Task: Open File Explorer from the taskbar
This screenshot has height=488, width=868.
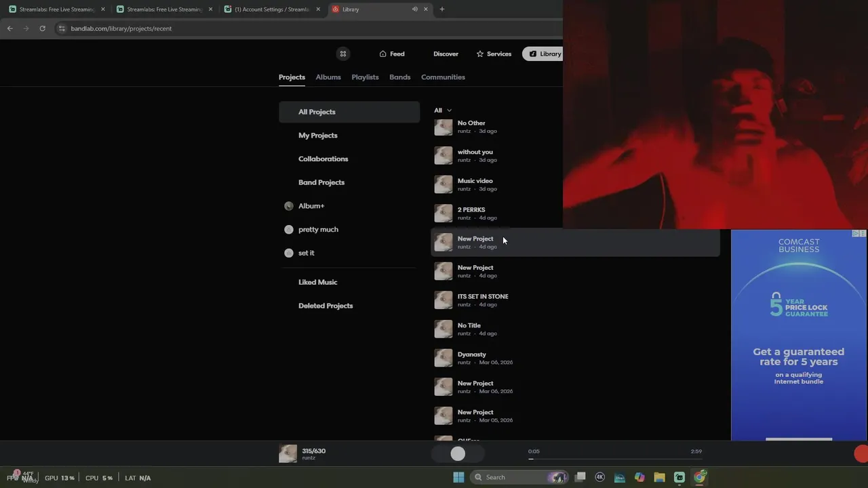Action: (x=659, y=477)
